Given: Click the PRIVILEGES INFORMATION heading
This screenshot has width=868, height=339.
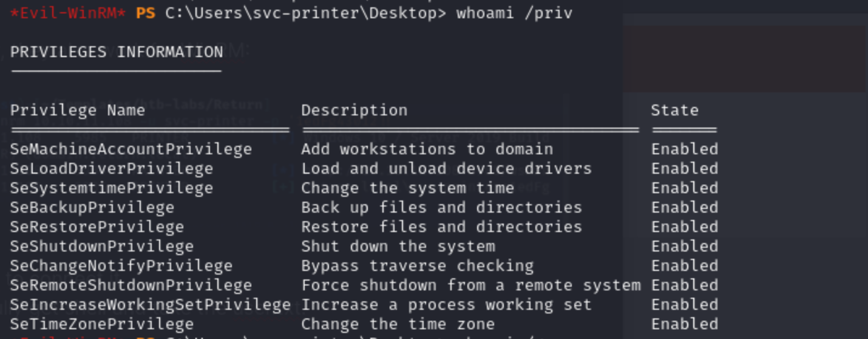Looking at the screenshot, I should (x=117, y=52).
